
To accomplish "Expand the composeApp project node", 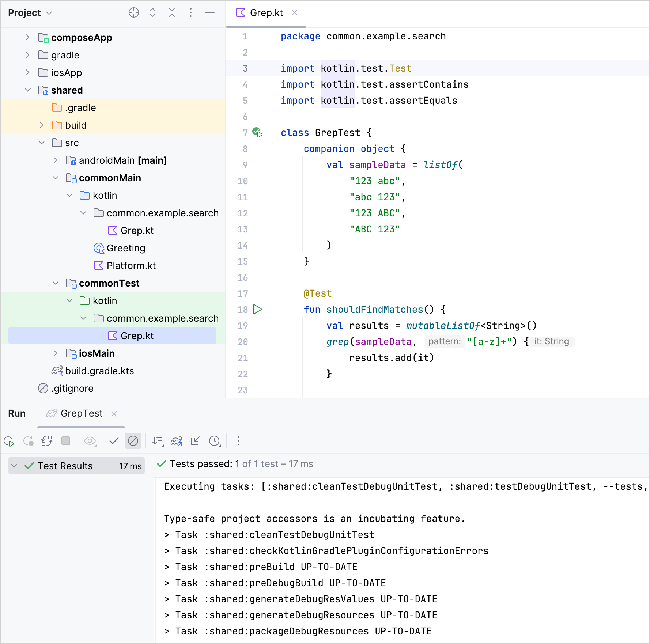I will [28, 37].
